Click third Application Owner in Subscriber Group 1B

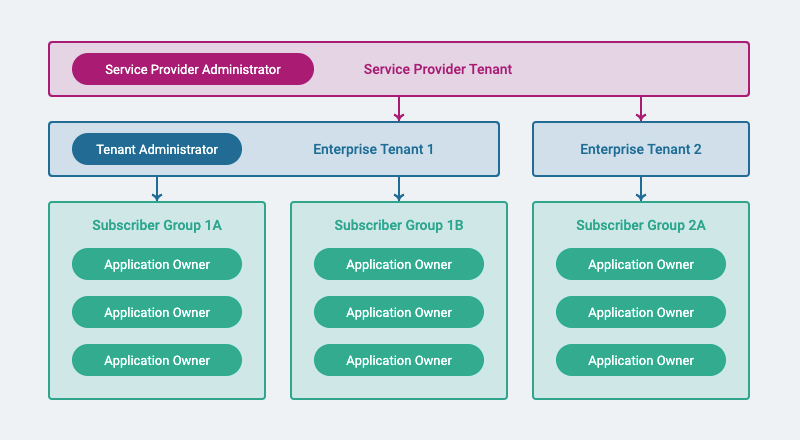[x=399, y=360]
